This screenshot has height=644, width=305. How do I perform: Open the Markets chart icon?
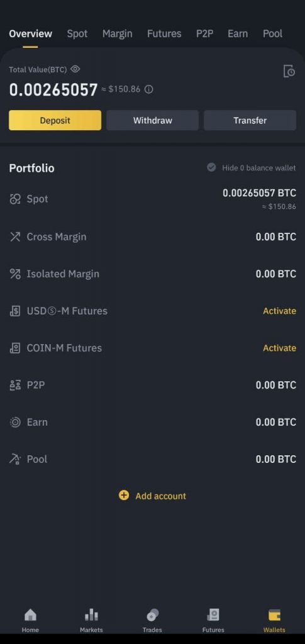pos(91,615)
